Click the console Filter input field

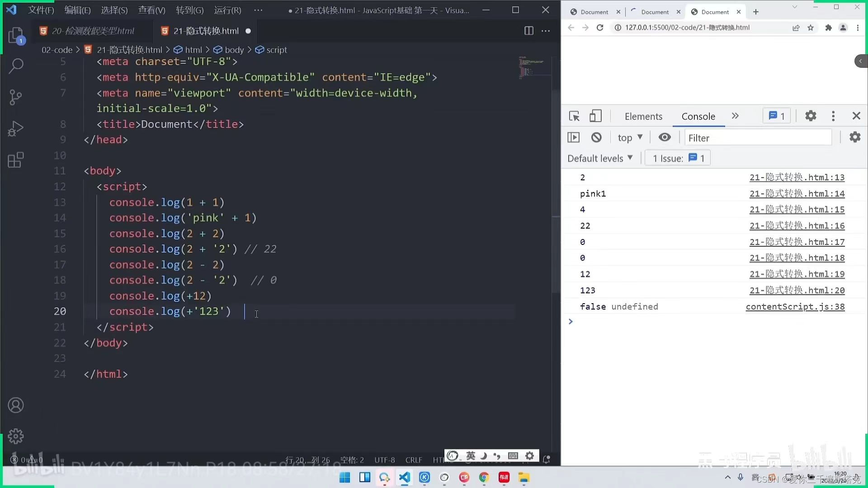pyautogui.click(x=758, y=138)
